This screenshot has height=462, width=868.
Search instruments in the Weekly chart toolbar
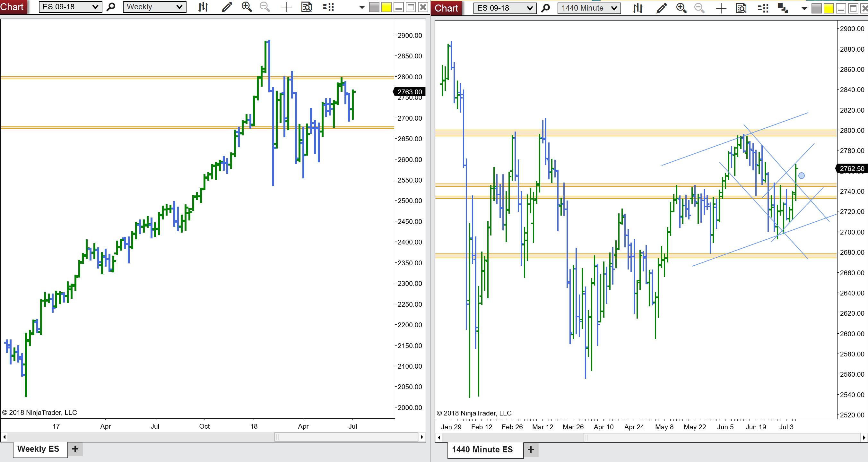coord(111,7)
